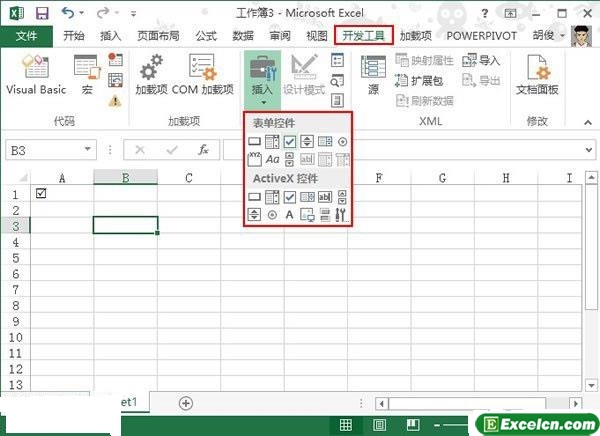The width and height of the screenshot is (600, 436).
Task: Insert an ActiveX Scroll Bar
Action: click(342, 197)
